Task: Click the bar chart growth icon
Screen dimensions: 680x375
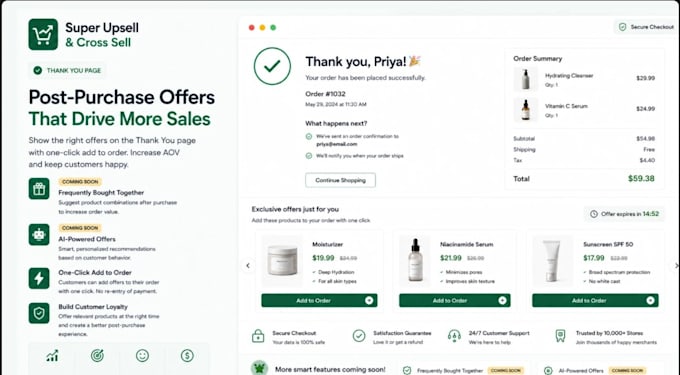Action: pos(52,356)
